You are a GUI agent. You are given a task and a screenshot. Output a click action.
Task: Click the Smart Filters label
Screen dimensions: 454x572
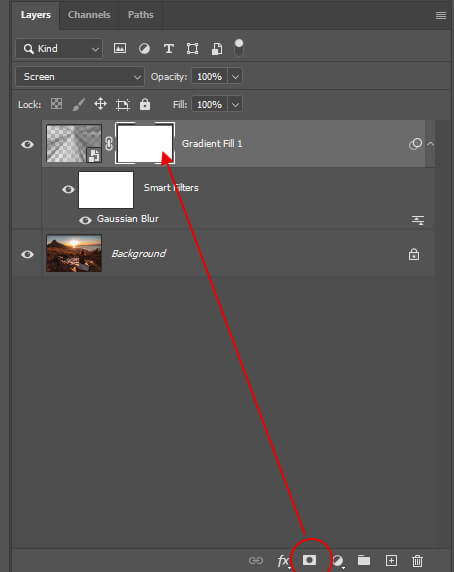(x=171, y=188)
